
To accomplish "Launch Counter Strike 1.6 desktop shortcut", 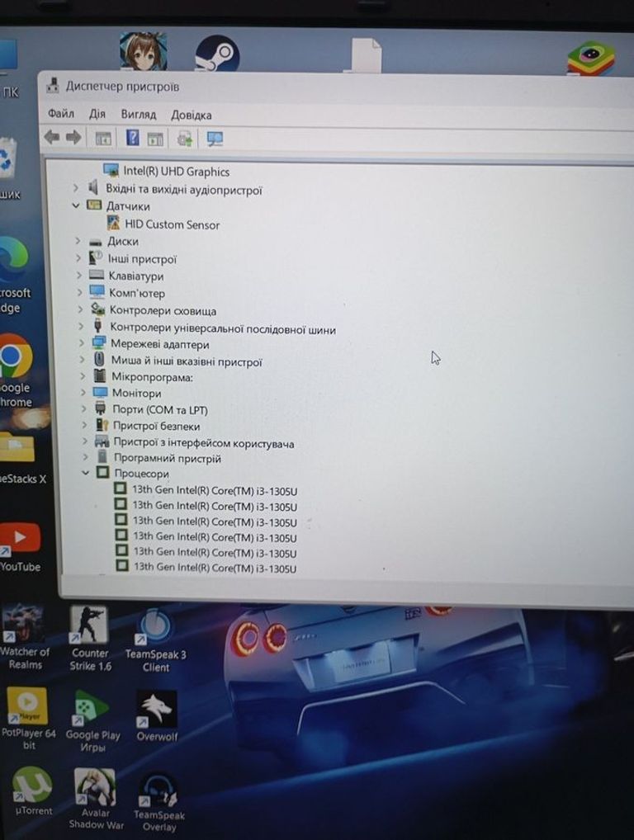I will click(90, 638).
